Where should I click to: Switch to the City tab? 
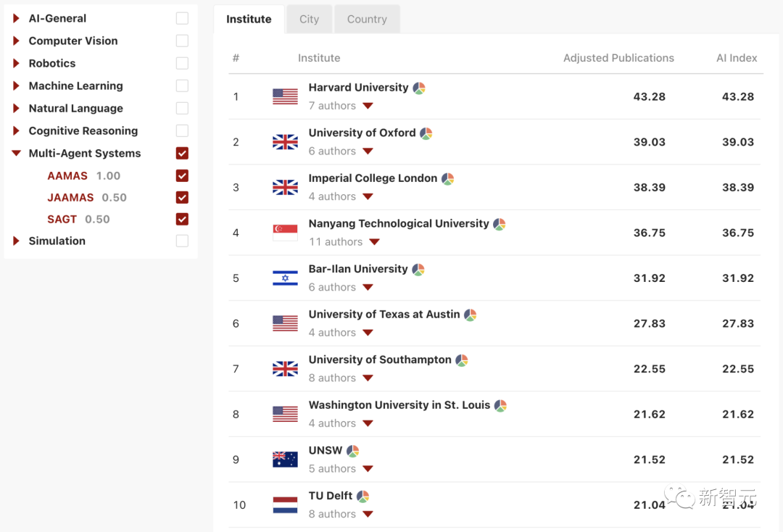(309, 20)
